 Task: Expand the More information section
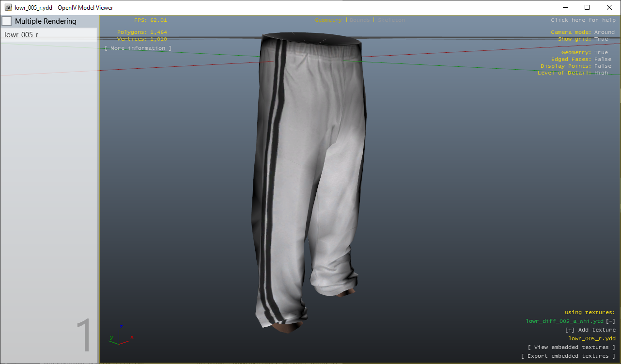(x=138, y=48)
